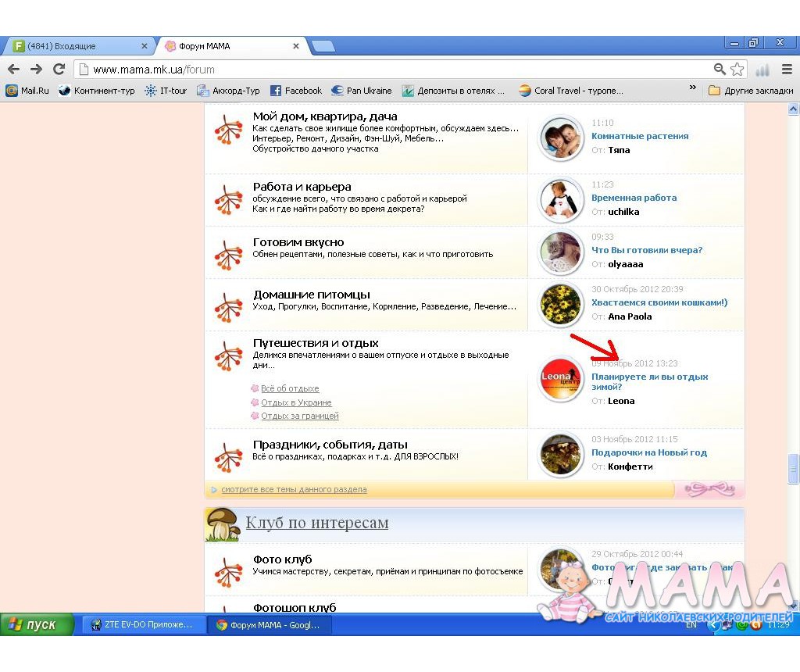Screen dimensions: 800x672
Task: Expand смотрите все темы данного раздела
Action: pos(294,490)
